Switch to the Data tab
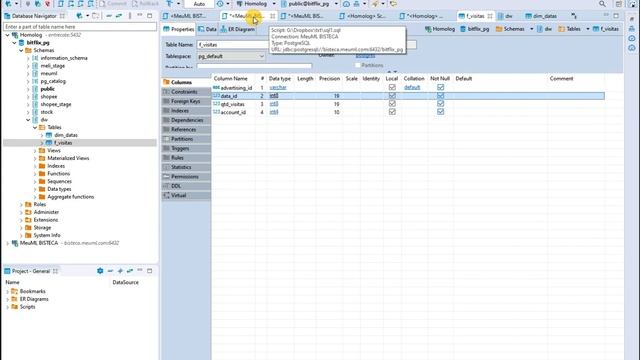The height and width of the screenshot is (360, 640). [x=207, y=29]
